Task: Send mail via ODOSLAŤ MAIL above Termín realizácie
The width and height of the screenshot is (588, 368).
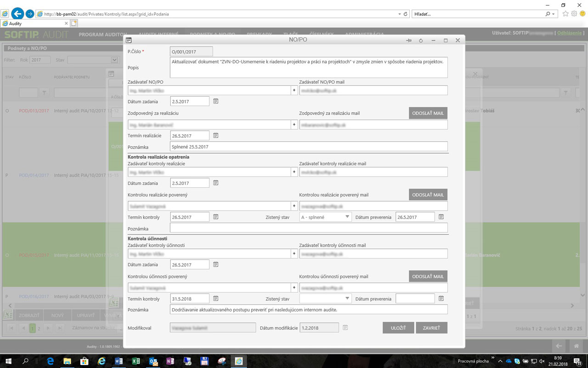Action: click(428, 113)
